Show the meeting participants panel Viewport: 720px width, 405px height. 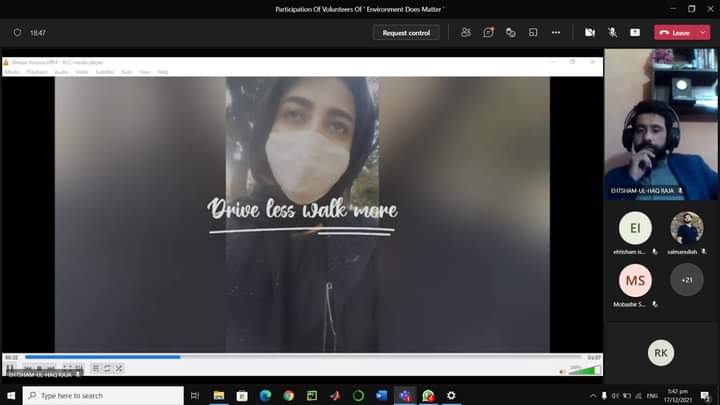click(466, 32)
